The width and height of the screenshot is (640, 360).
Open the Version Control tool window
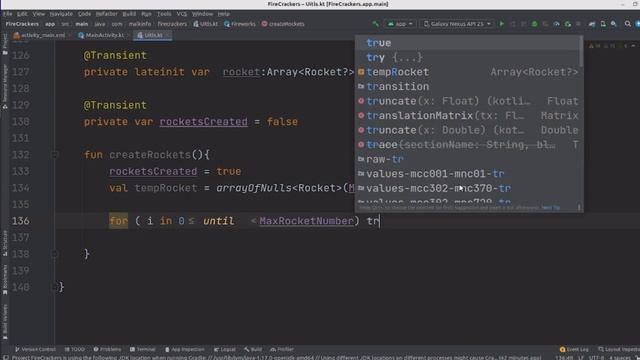point(36,349)
